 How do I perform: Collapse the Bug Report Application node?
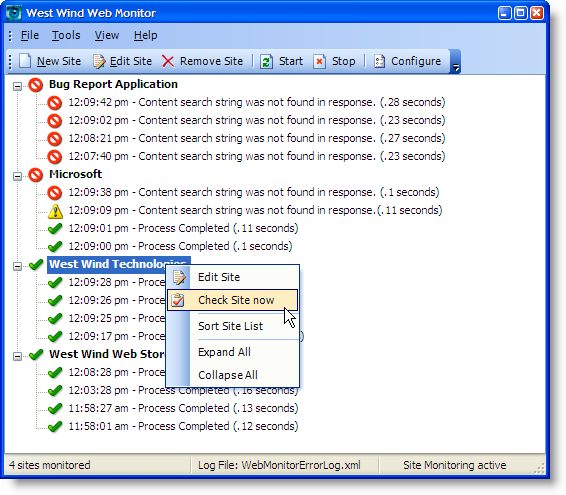pyautogui.click(x=17, y=86)
